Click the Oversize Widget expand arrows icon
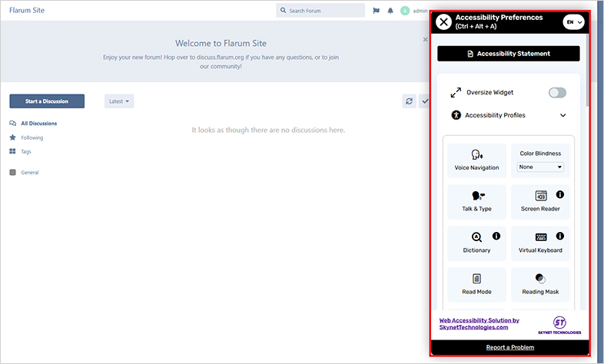 click(x=456, y=92)
